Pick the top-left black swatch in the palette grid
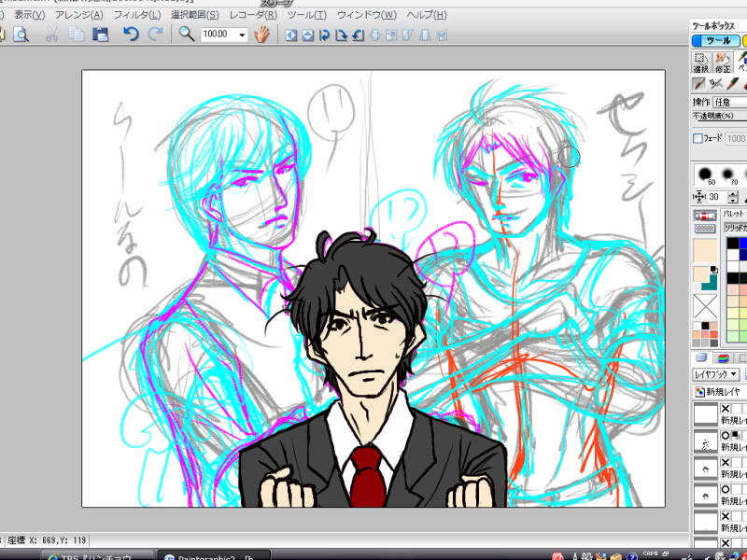This screenshot has height=560, width=747. [x=733, y=244]
